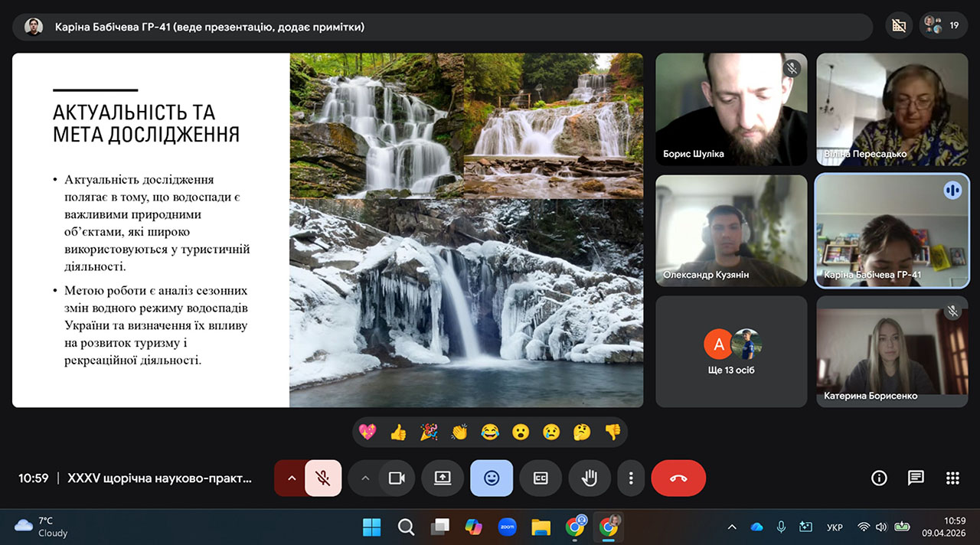Expand video settings arrow

(364, 478)
